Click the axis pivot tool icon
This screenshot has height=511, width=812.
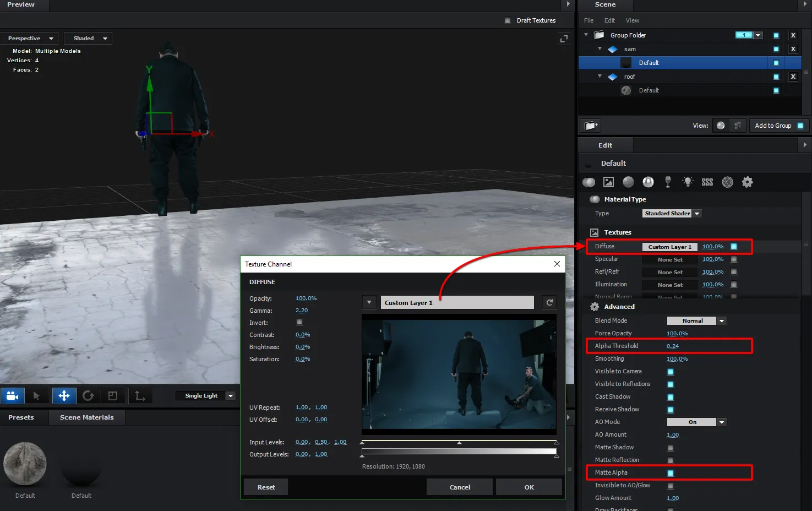[x=140, y=396]
